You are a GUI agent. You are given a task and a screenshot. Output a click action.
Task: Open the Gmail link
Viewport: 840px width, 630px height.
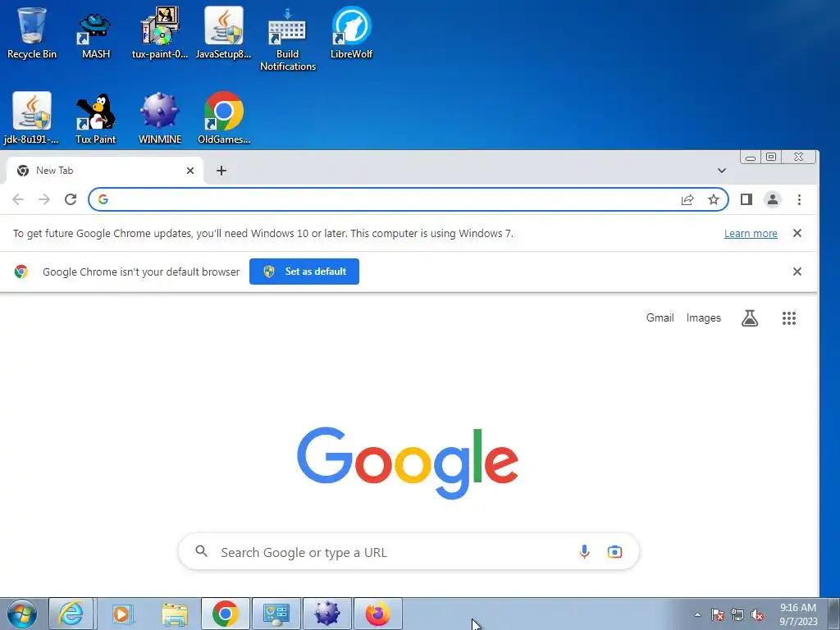tap(660, 317)
